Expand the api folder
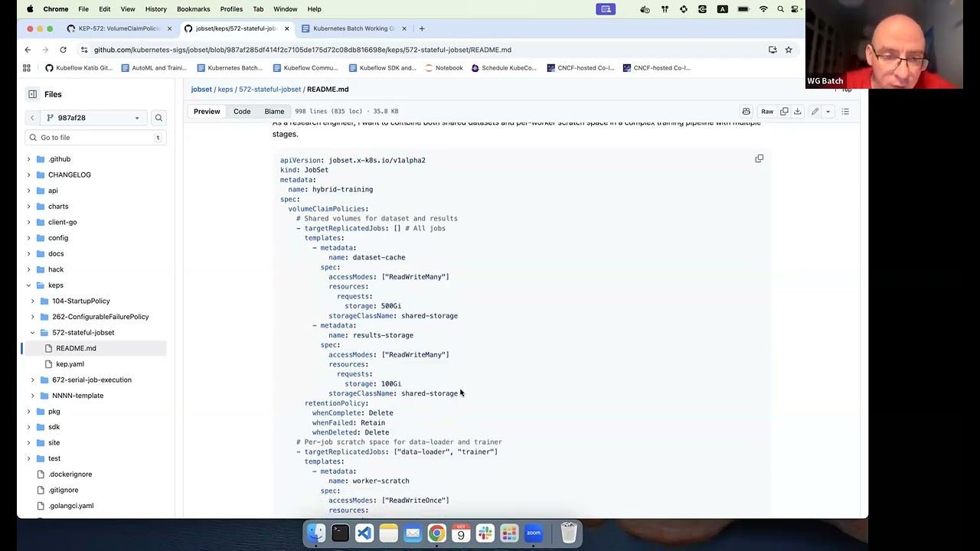Screen dimensions: 980x551 29,191
